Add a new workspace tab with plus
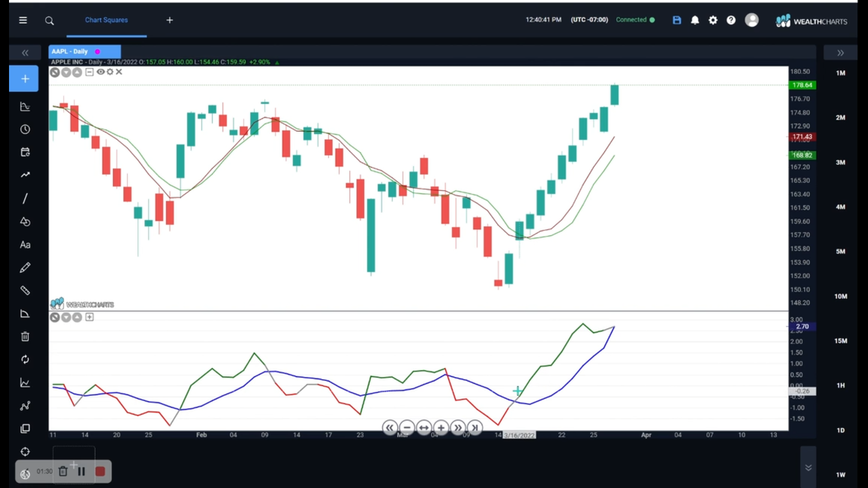 click(x=170, y=20)
